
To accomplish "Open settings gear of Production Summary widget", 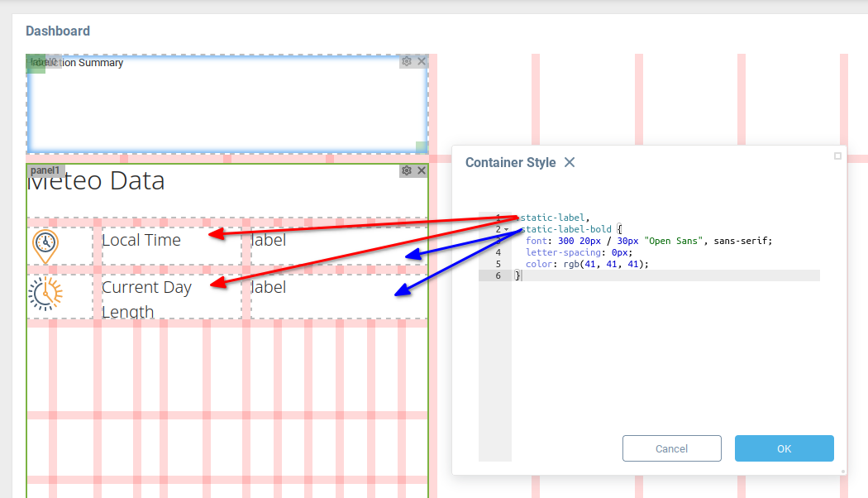I will 407,61.
